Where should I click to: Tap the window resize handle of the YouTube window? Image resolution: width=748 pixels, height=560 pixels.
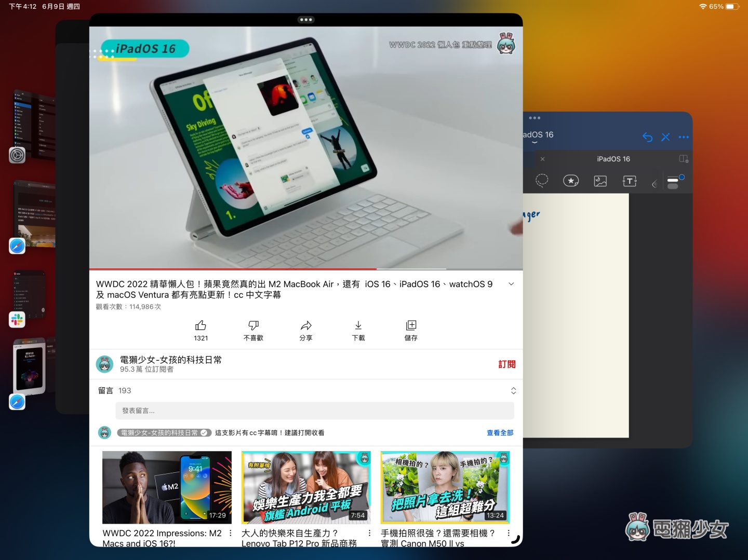tap(515, 539)
